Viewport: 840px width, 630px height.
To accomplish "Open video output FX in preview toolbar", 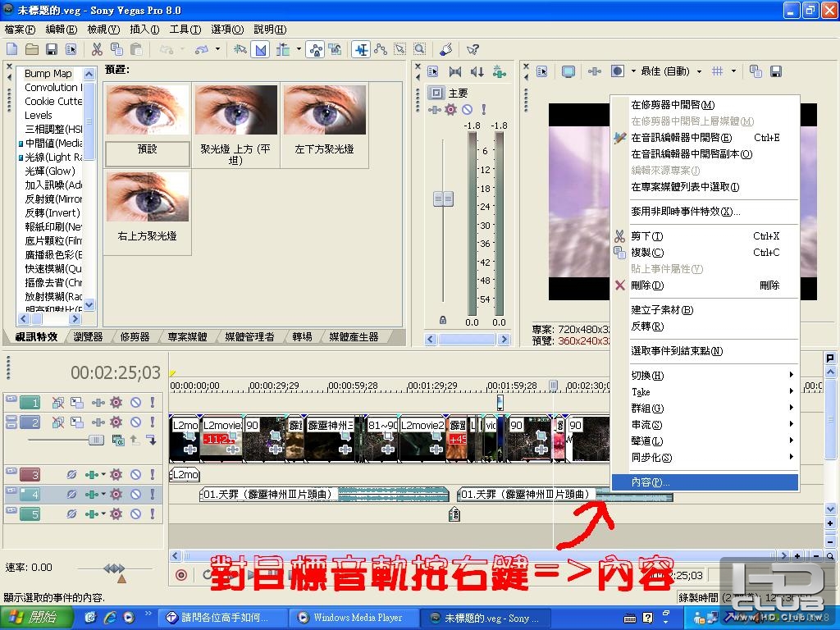I will pos(594,72).
